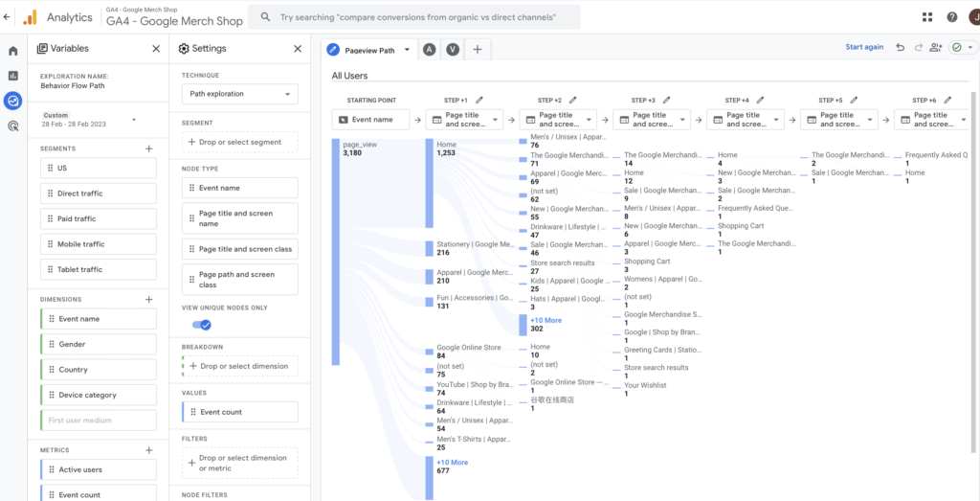
Task: Edit Step +1 with pencil icon
Action: [x=479, y=100]
